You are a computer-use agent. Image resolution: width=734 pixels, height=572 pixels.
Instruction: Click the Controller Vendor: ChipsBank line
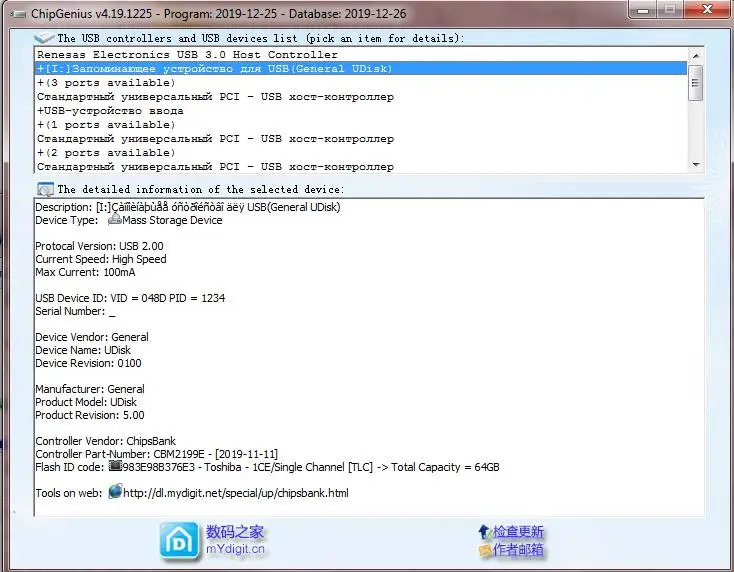pyautogui.click(x=105, y=440)
